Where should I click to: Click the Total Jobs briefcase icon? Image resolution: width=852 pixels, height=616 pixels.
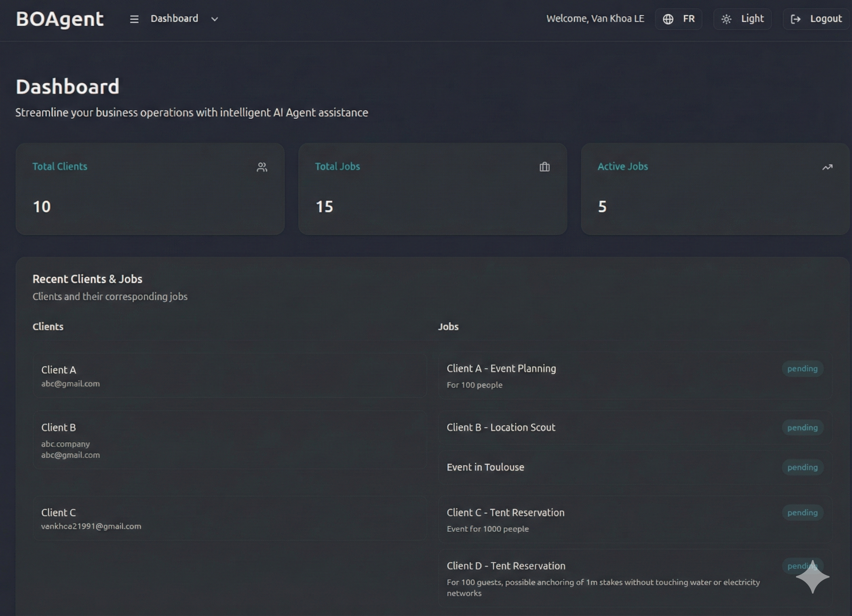point(544,167)
